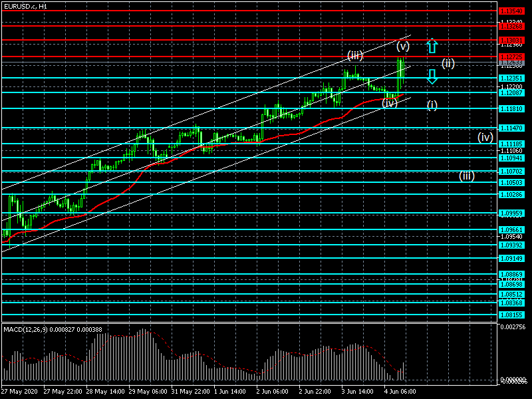Viewport: 532px width, 399px height.
Task: Click the (iii) label beside the 1.12725 line
Action: point(355,55)
